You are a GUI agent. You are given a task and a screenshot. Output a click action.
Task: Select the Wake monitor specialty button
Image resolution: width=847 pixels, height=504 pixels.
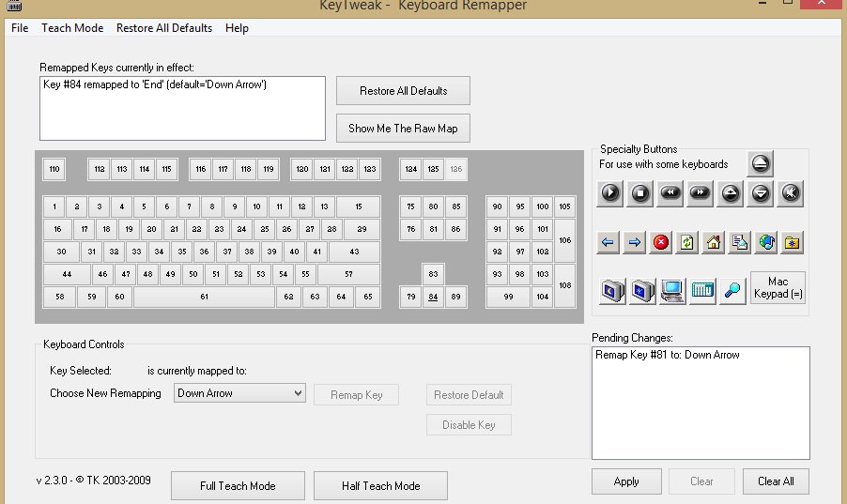(643, 291)
